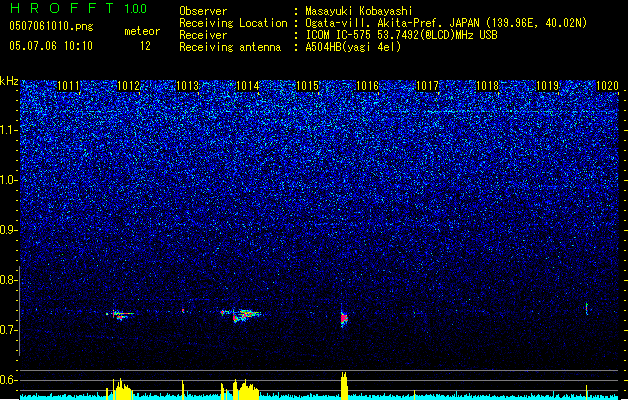Select the filename 0507061010.png
The width and height of the screenshot is (629, 400).
tap(51, 26)
